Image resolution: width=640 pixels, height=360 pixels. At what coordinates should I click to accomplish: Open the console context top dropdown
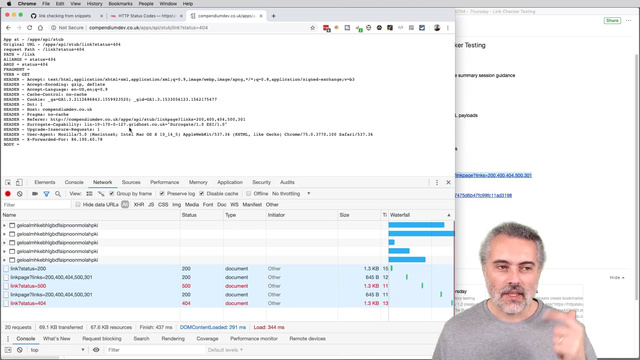point(57,350)
